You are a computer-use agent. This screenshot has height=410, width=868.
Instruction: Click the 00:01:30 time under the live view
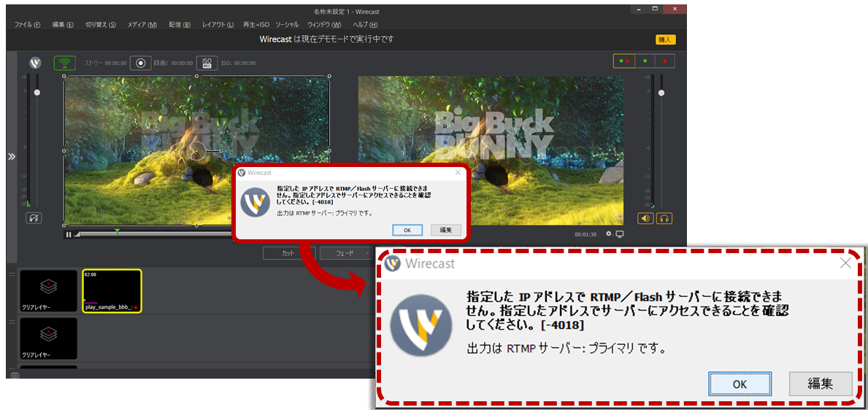585,235
